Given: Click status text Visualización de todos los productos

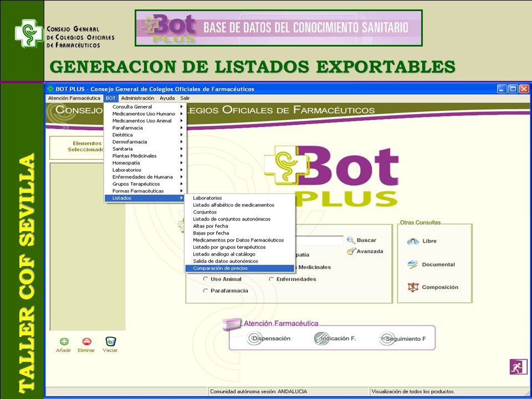Looking at the screenshot, I should tap(413, 392).
